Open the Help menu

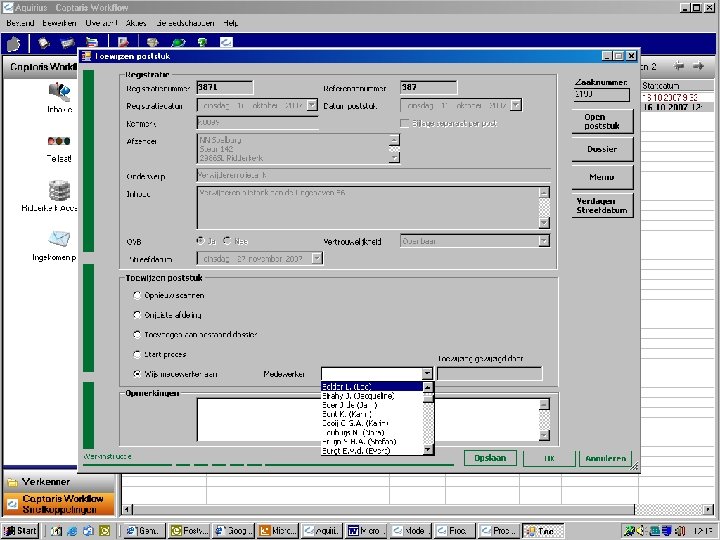(x=231, y=23)
